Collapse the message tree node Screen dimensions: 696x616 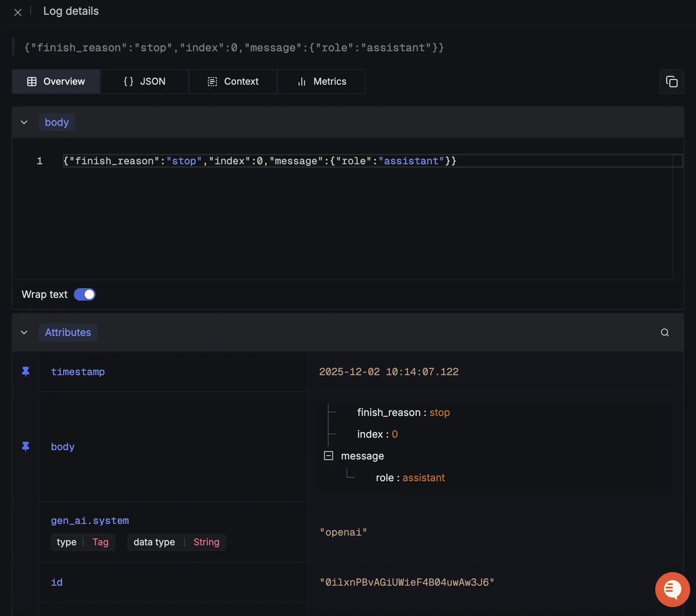(x=329, y=456)
